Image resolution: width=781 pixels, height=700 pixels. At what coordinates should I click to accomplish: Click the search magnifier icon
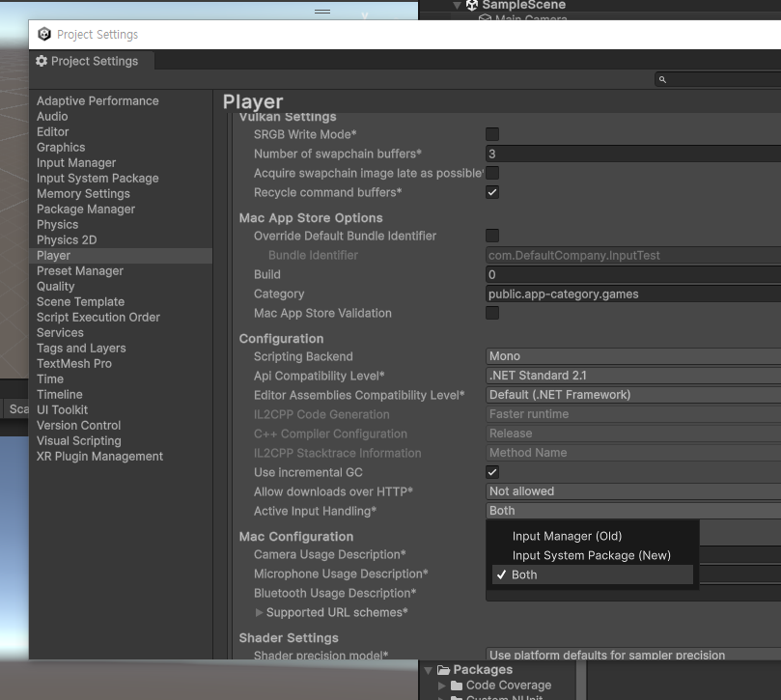click(662, 79)
